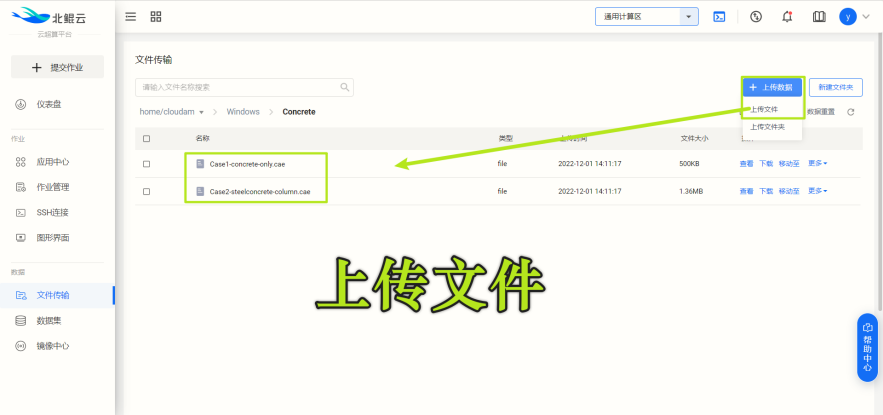Select 上传文件夹 from upload menu
The height and width of the screenshot is (415, 883).
768,127
